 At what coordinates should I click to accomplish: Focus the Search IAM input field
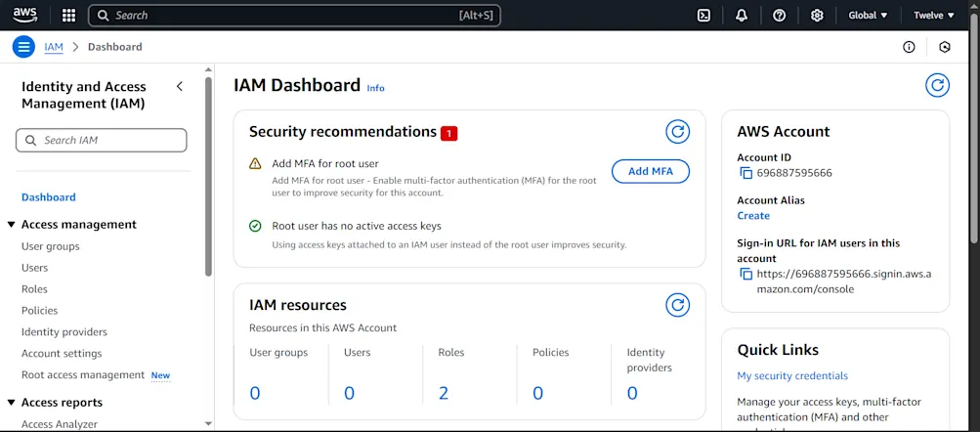click(102, 140)
